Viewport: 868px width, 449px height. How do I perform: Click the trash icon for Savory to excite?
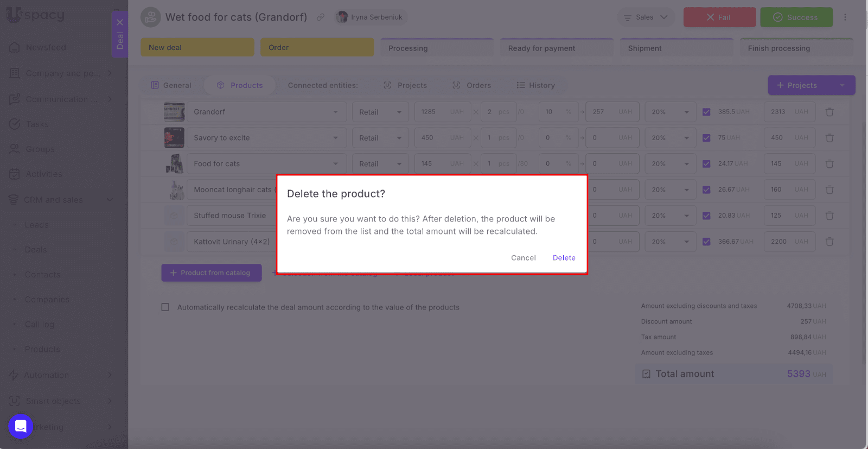(829, 138)
